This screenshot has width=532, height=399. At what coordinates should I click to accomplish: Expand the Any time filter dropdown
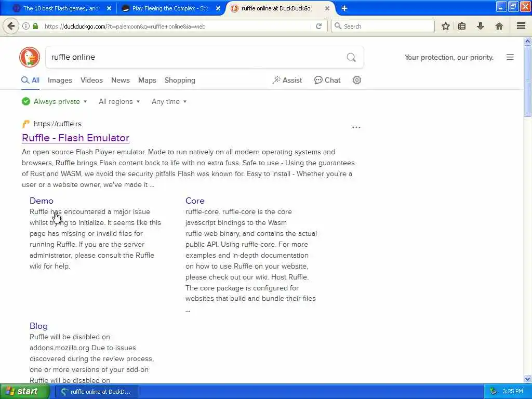(169, 101)
